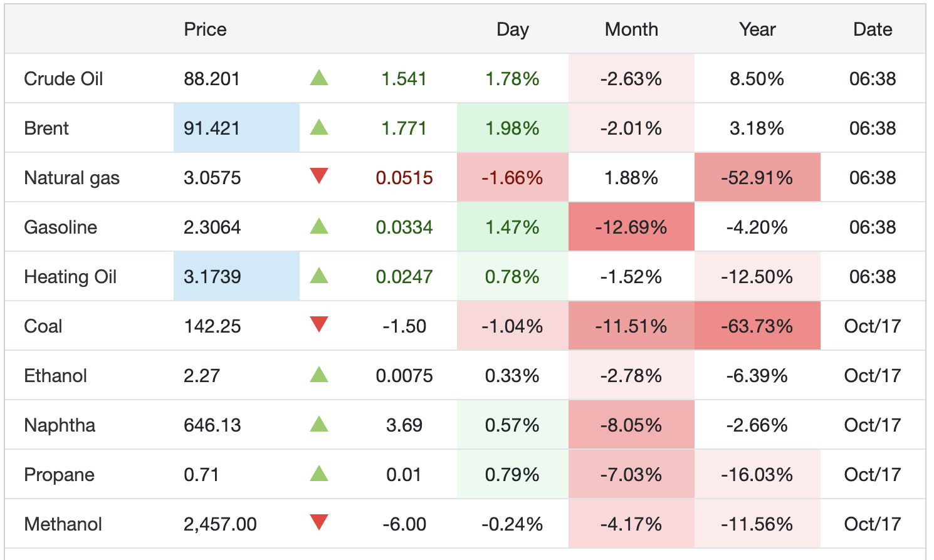Screen dimensions: 934x560
Task: Click Brent change value 1.771
Action: [x=404, y=128]
